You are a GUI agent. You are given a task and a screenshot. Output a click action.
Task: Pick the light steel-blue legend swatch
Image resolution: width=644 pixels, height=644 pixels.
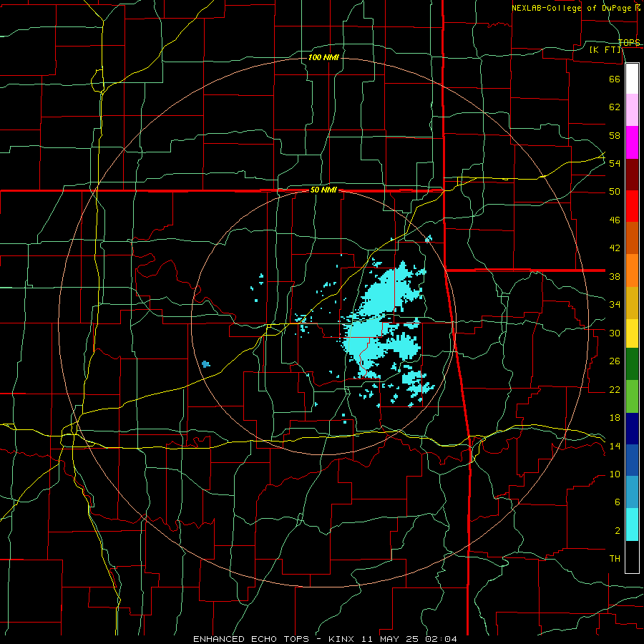tap(632, 492)
